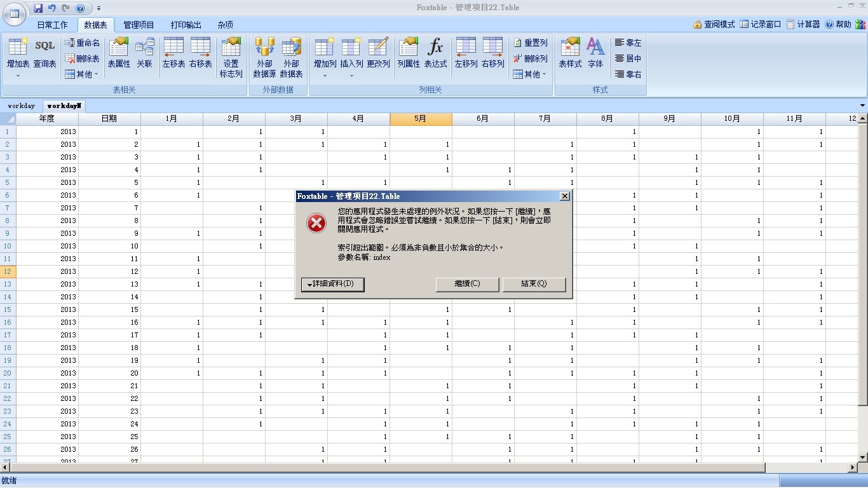Expand the 增加表 dropdown arrow
This screenshot has width=868, height=488.
(x=18, y=76)
